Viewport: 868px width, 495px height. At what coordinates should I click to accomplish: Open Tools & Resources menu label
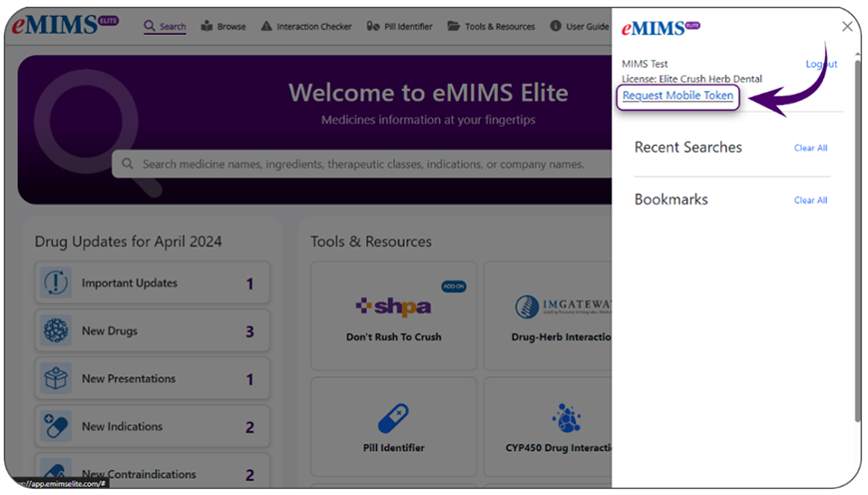[500, 27]
